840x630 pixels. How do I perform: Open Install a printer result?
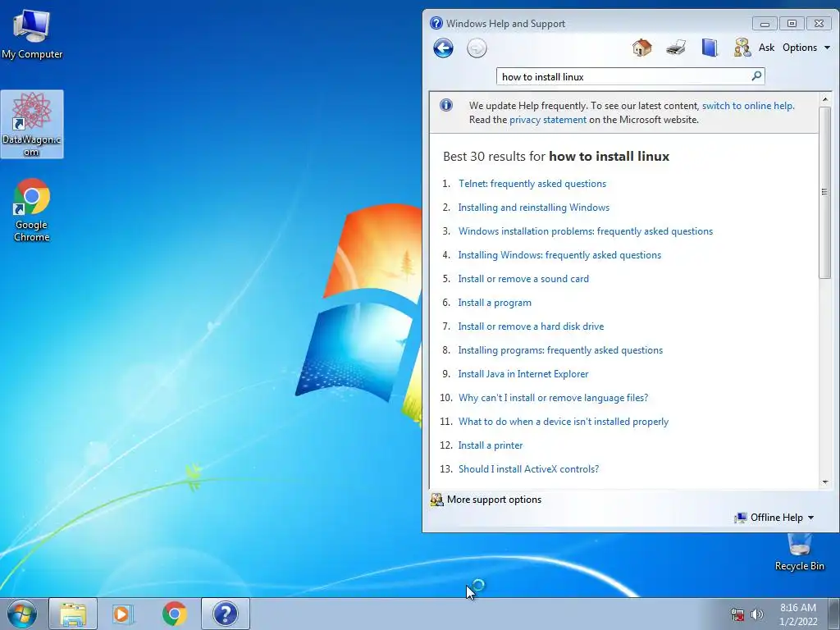491,445
